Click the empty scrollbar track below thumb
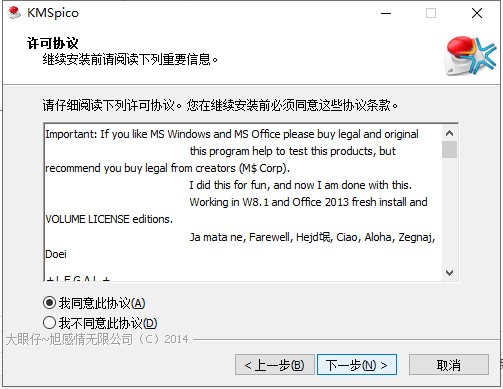Screen dimensions: 503x389 (x=449, y=211)
